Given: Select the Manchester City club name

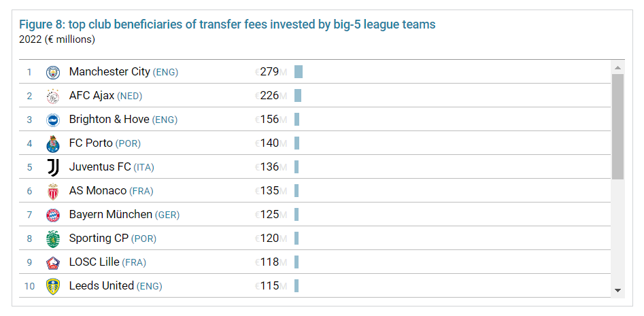Looking at the screenshot, I should pyautogui.click(x=109, y=72).
